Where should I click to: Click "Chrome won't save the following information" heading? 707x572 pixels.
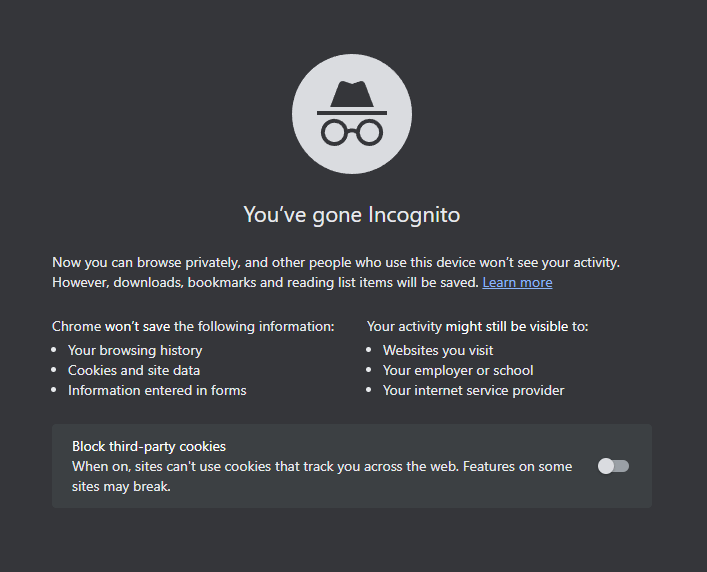point(193,326)
